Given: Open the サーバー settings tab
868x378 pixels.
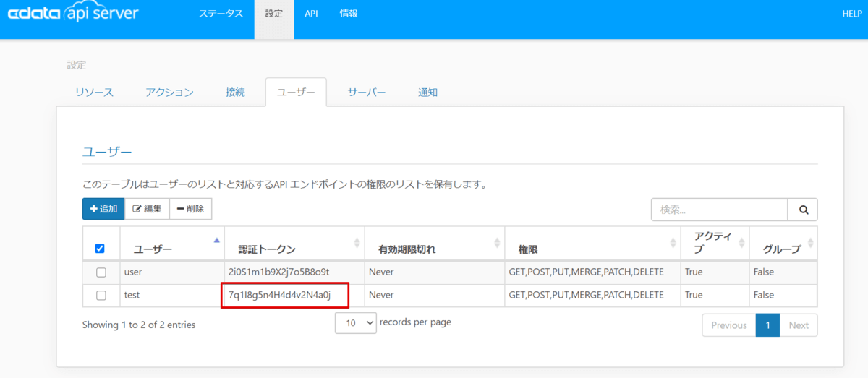Looking at the screenshot, I should click(367, 93).
